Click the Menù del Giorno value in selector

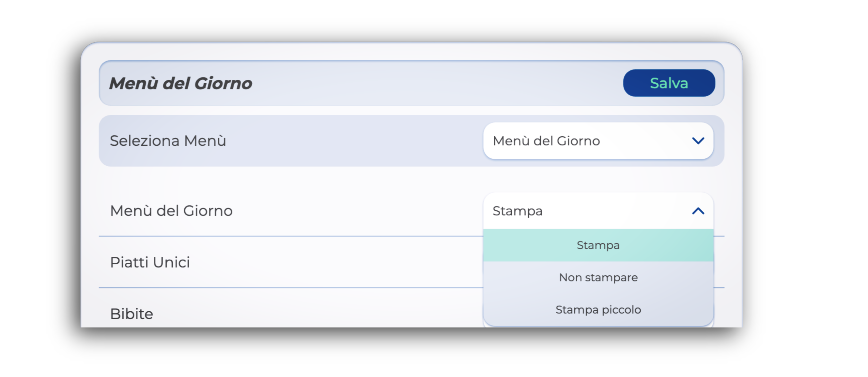click(x=546, y=140)
